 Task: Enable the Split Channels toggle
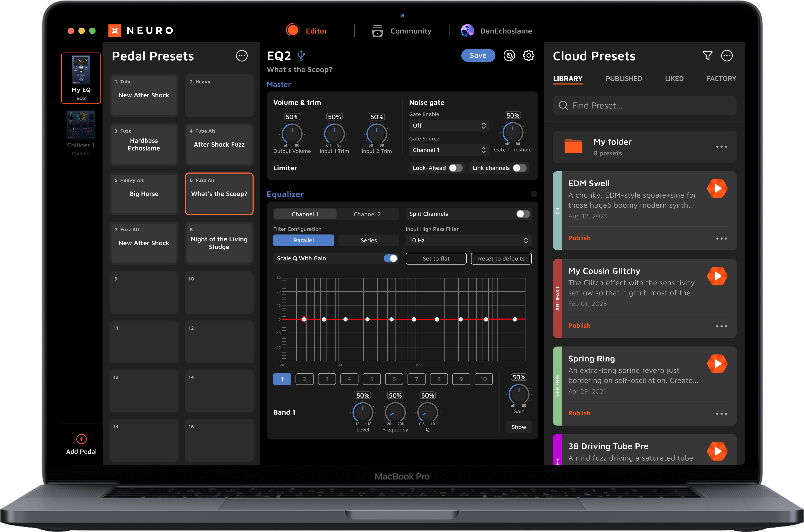click(x=522, y=214)
